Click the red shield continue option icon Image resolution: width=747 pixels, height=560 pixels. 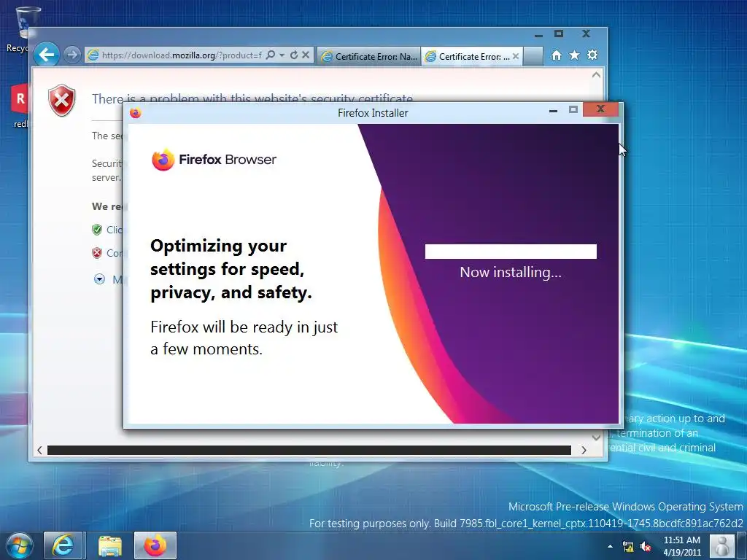[97, 253]
